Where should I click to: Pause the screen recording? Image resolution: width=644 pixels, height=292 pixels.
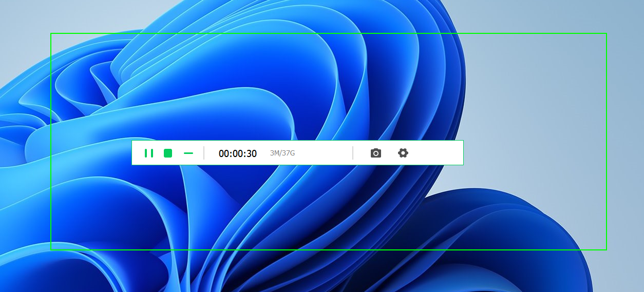pos(149,153)
